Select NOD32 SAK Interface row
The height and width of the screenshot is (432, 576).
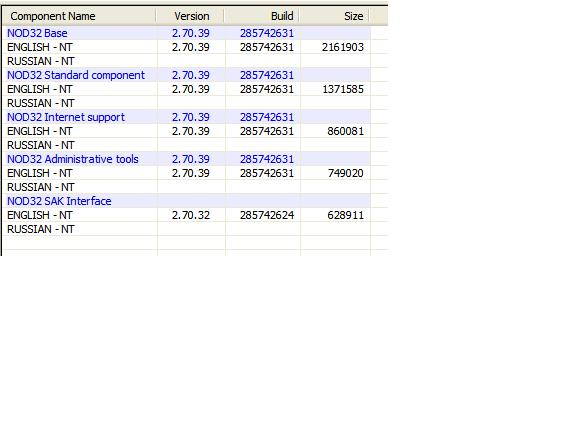[x=187, y=201]
